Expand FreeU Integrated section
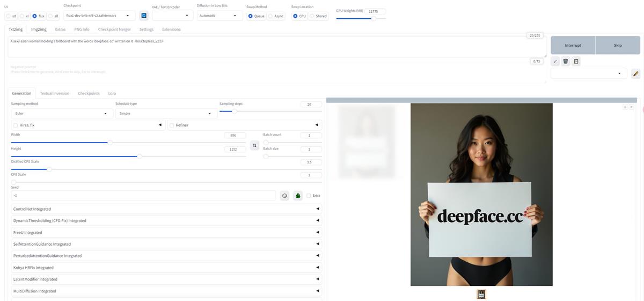Viewport: 644px width, 301px height. coord(166,233)
